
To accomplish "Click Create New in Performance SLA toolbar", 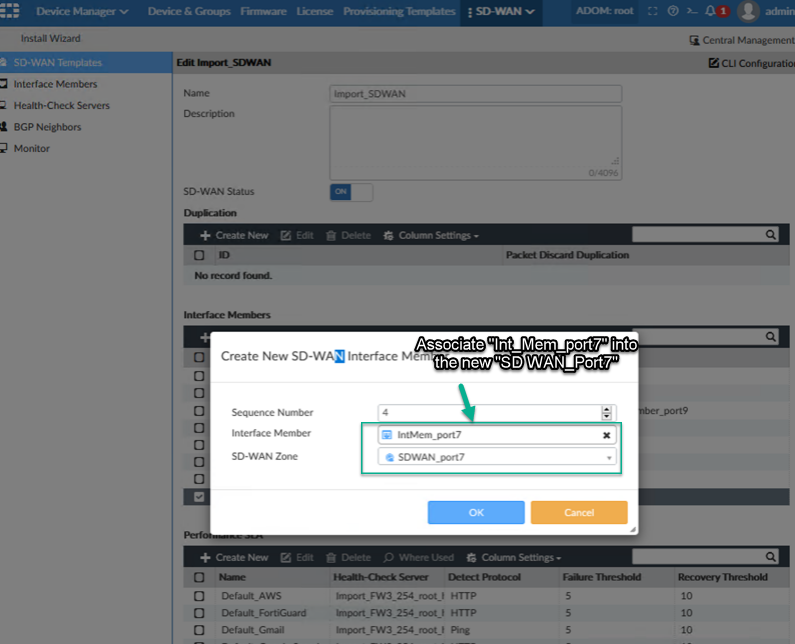I will tap(234, 557).
